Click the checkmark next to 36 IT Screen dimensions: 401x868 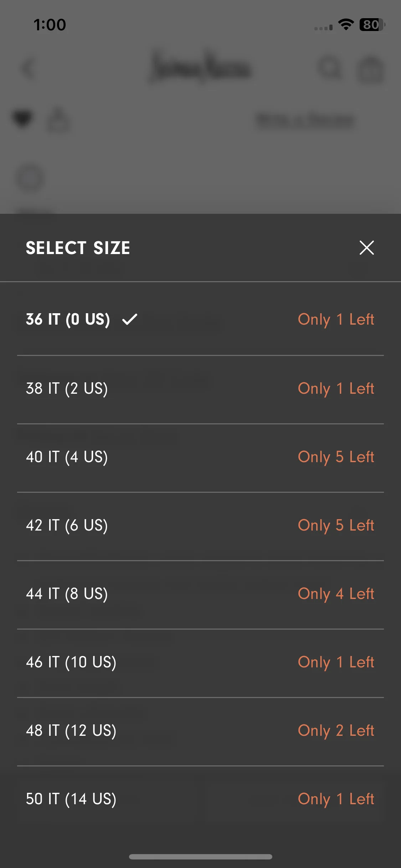pos(130,319)
